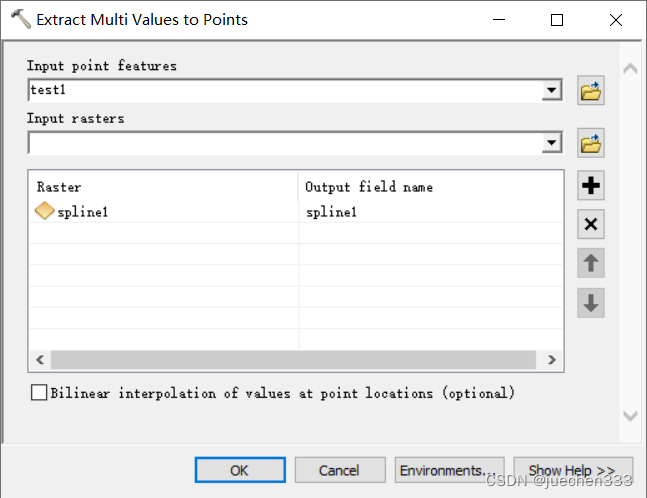Add raster with plus icon

[590, 185]
